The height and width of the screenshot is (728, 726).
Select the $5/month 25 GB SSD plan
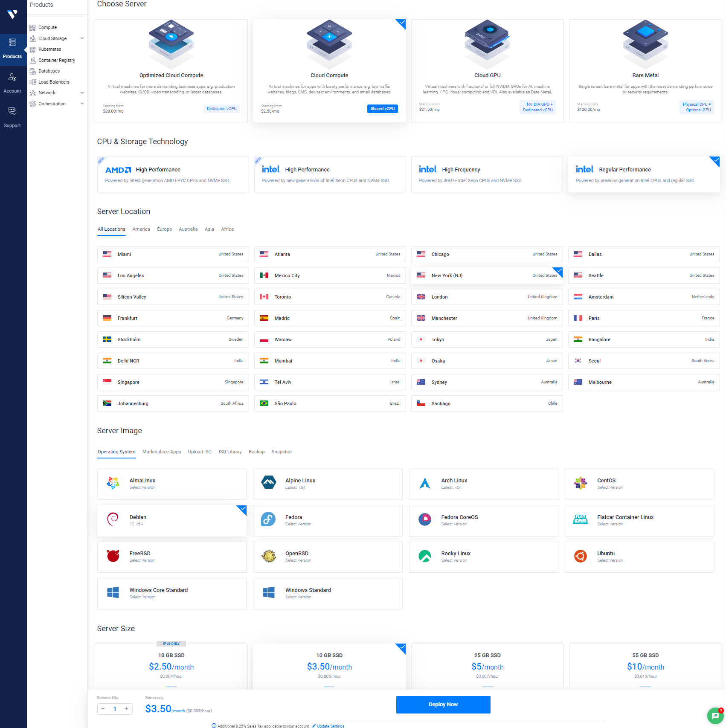coord(487,666)
